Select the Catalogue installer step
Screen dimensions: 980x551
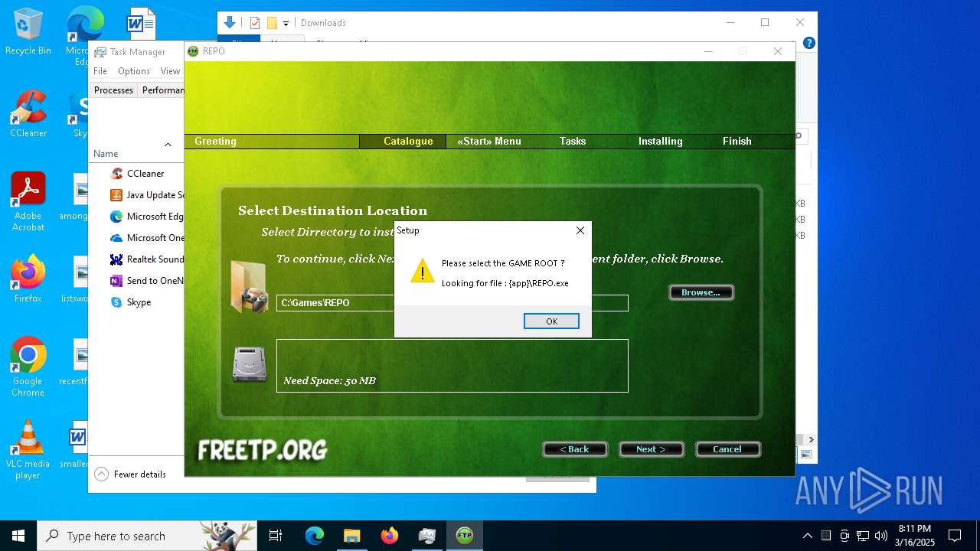pyautogui.click(x=408, y=141)
